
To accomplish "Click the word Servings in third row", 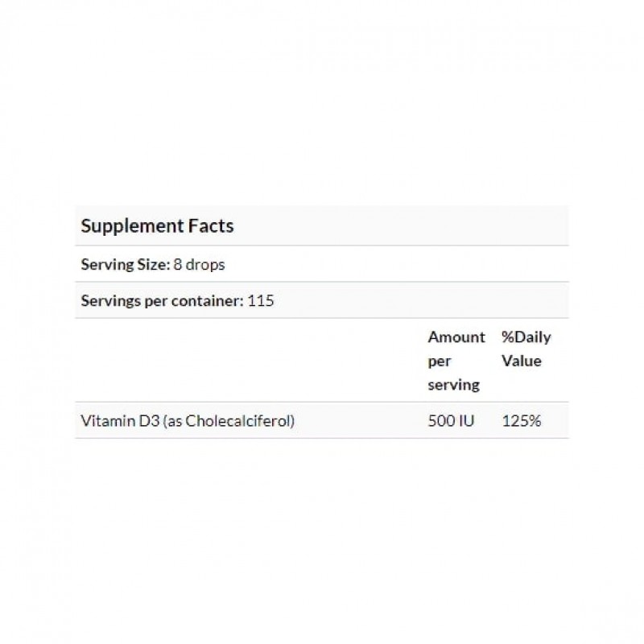I will click(111, 300).
